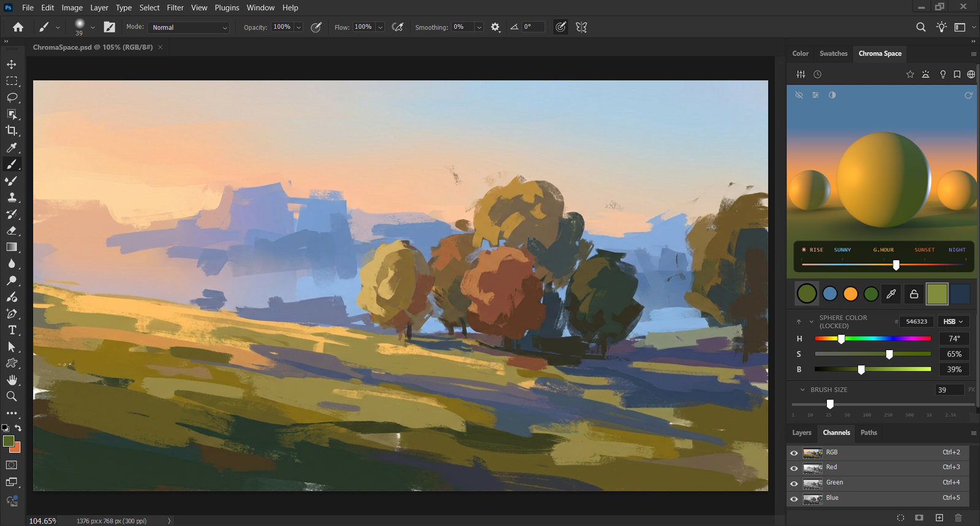This screenshot has height=526, width=980.
Task: Click the hex color input field
Action: point(917,321)
